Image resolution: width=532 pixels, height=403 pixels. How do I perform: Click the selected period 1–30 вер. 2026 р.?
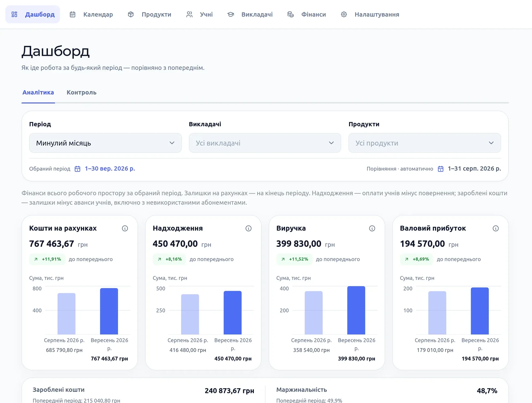pos(110,168)
